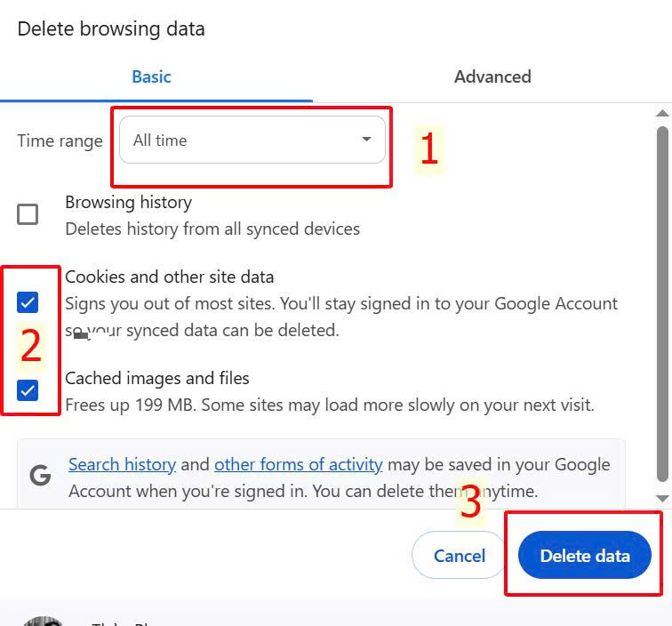Viewport: 672px width, 626px height.
Task: Uncheck Cookies and other site data
Action: point(28,302)
